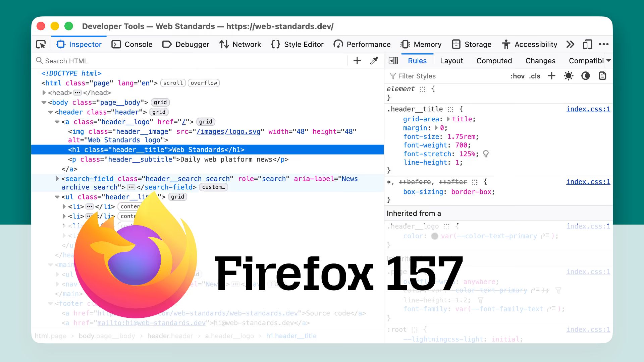
Task: Select the h1 header__title node
Action: (207, 149)
